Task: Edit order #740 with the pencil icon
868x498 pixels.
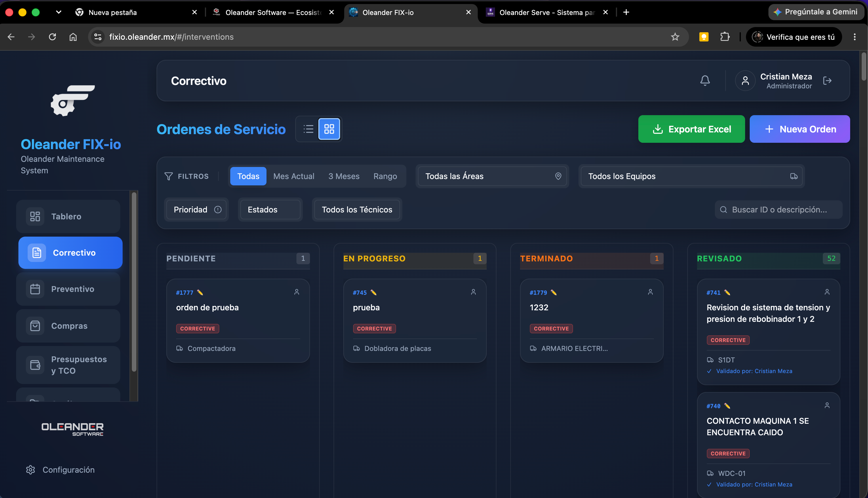Action: pyautogui.click(x=727, y=406)
